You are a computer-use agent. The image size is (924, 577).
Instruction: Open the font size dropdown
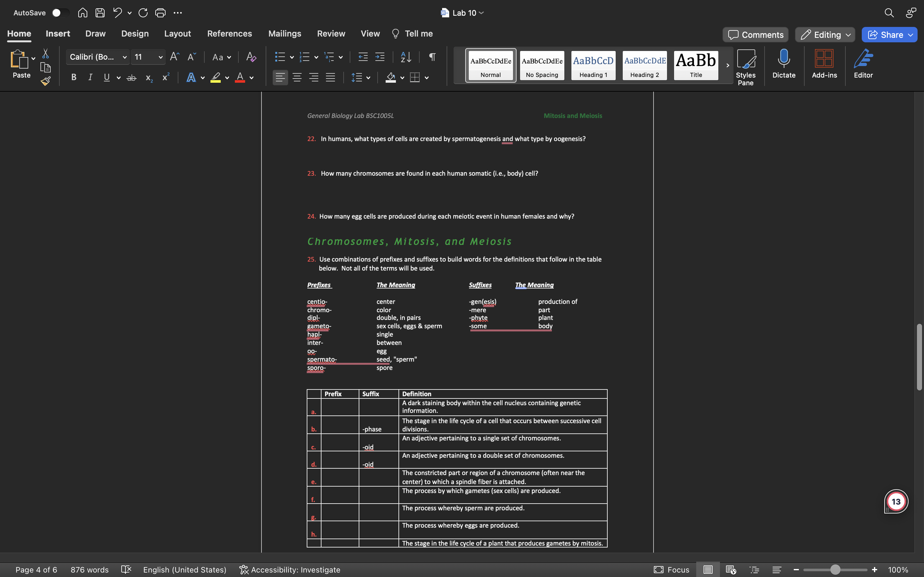pyautogui.click(x=160, y=57)
